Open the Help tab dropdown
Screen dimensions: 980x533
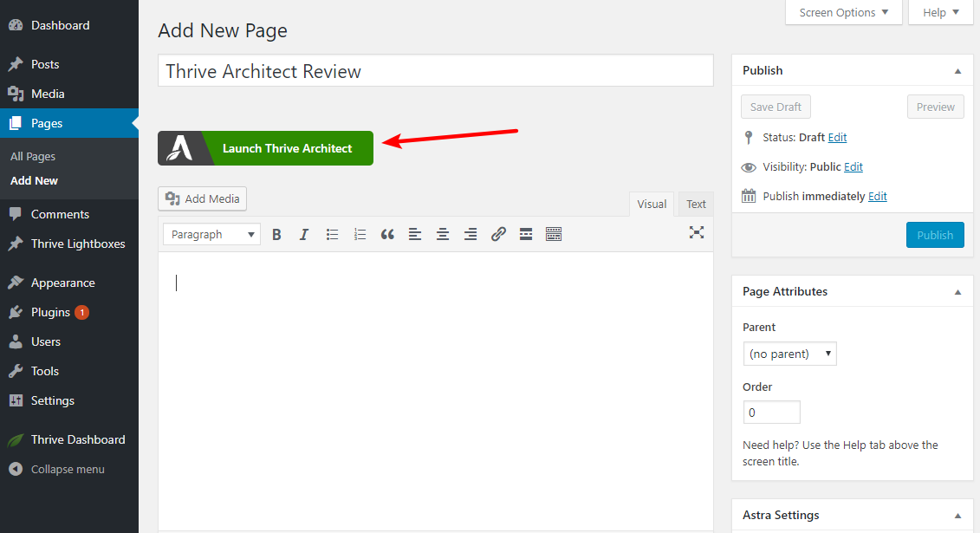[941, 12]
